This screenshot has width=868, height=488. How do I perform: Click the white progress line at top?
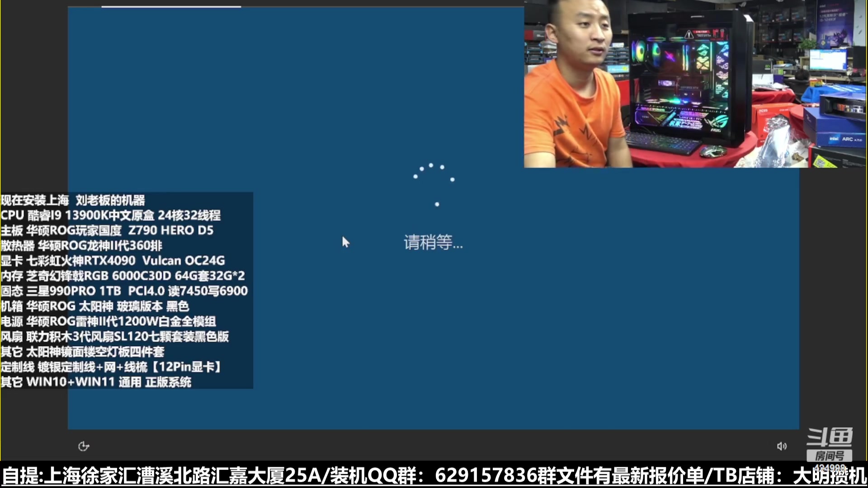tap(171, 7)
